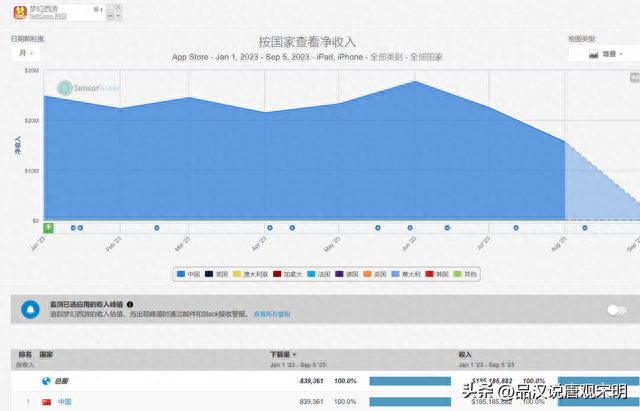
Task: Toggle 韩国 series in the chart legend
Action: pyautogui.click(x=437, y=274)
